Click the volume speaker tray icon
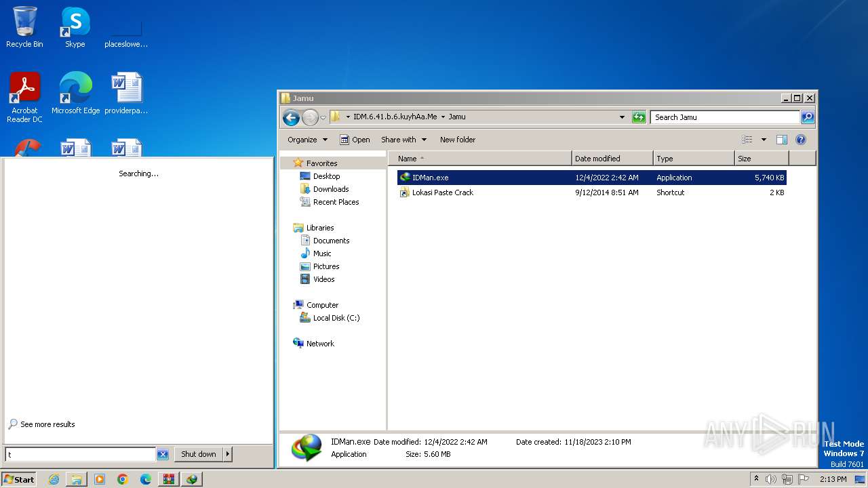The image size is (868, 488). (771, 479)
